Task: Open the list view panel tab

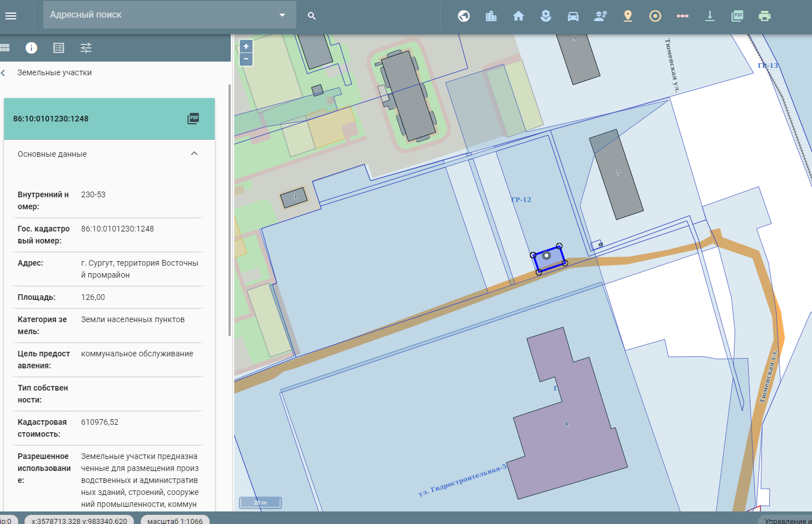Action: [59, 48]
